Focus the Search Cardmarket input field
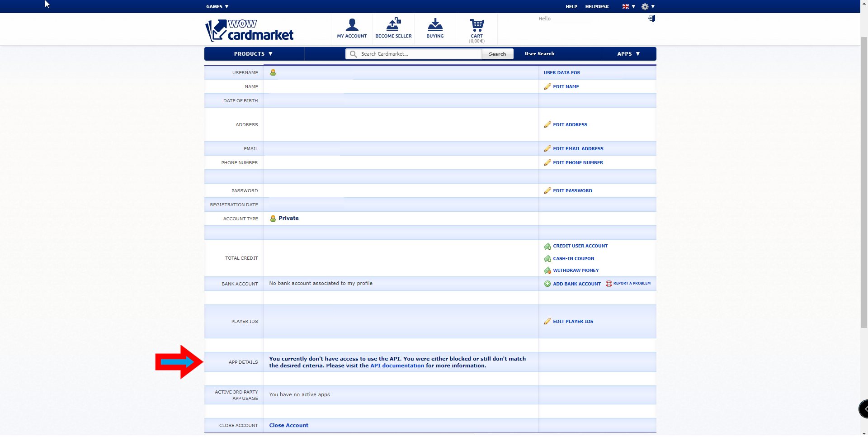 click(x=420, y=54)
